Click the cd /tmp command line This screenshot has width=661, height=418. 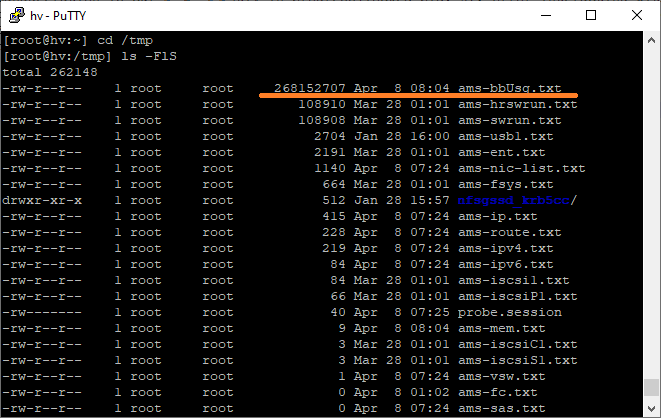pyautogui.click(x=78, y=40)
